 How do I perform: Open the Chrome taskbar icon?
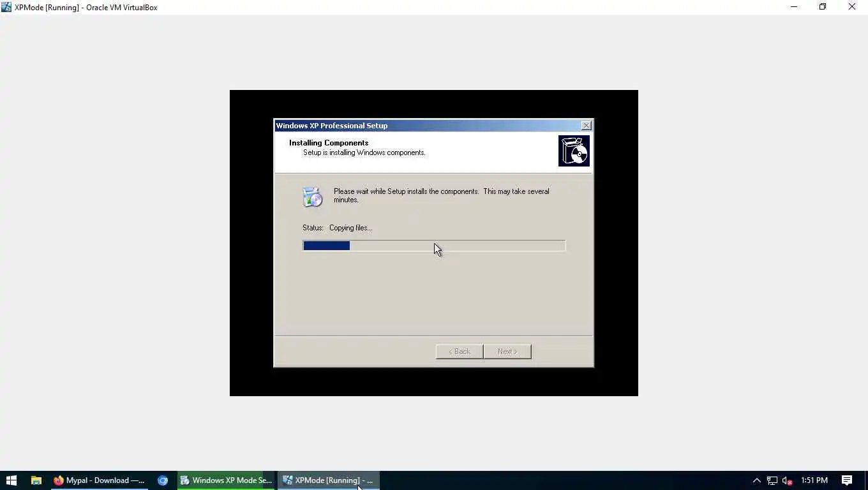163,480
